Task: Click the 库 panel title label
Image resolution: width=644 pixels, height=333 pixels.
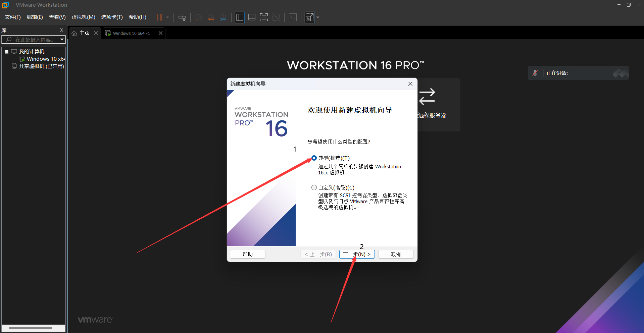Action: 4,30
